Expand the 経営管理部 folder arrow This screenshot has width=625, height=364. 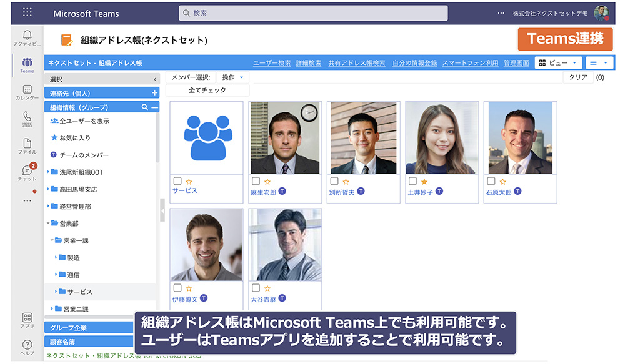tap(48, 206)
